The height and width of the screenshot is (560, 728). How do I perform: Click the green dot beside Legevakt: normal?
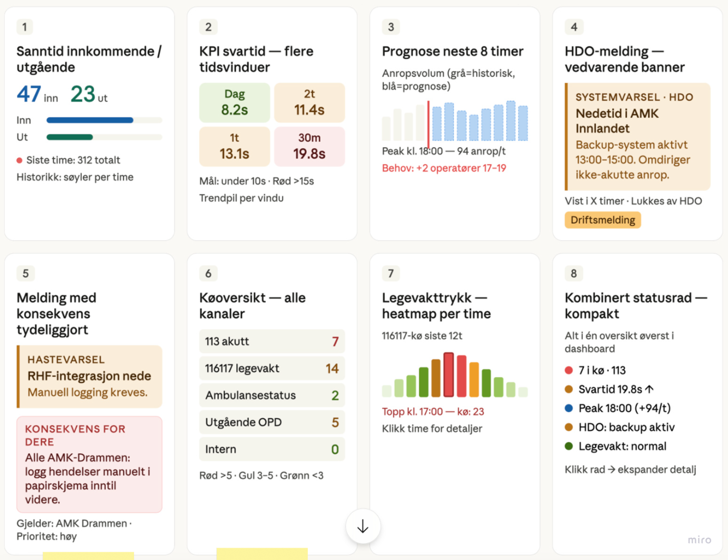tap(568, 446)
